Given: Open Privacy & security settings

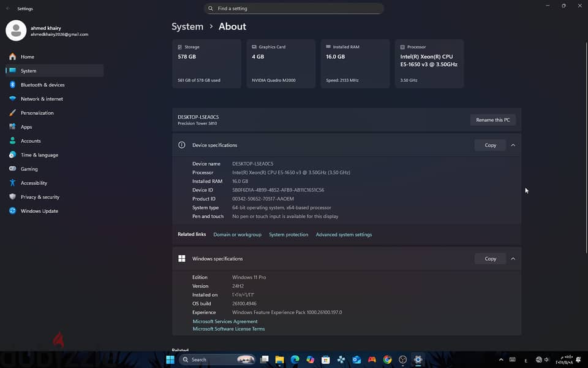Looking at the screenshot, I should click(x=55, y=197).
